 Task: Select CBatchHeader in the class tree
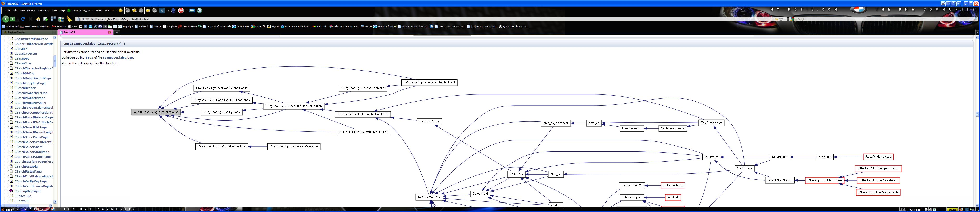(25, 88)
